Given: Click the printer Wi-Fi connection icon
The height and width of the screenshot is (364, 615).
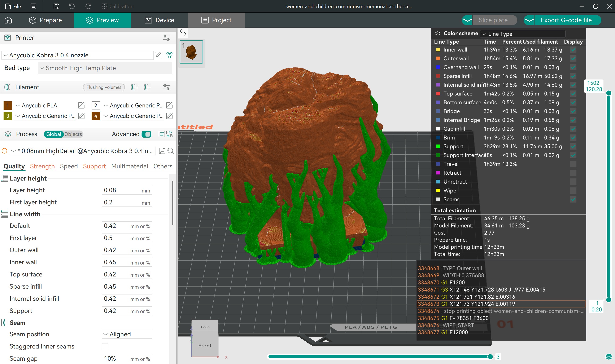Looking at the screenshot, I should tap(169, 55).
